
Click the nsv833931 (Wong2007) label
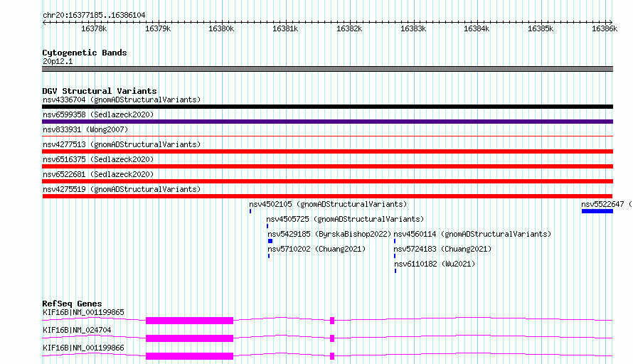(85, 129)
